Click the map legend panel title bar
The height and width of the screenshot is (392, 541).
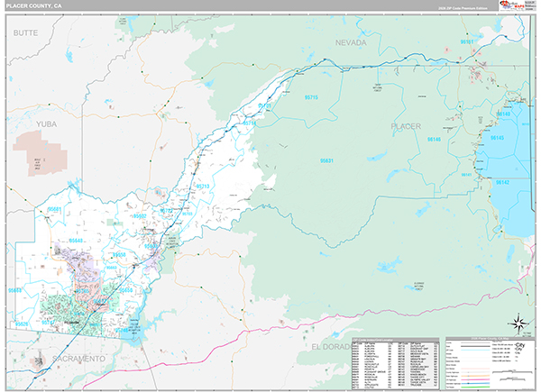[491, 339]
